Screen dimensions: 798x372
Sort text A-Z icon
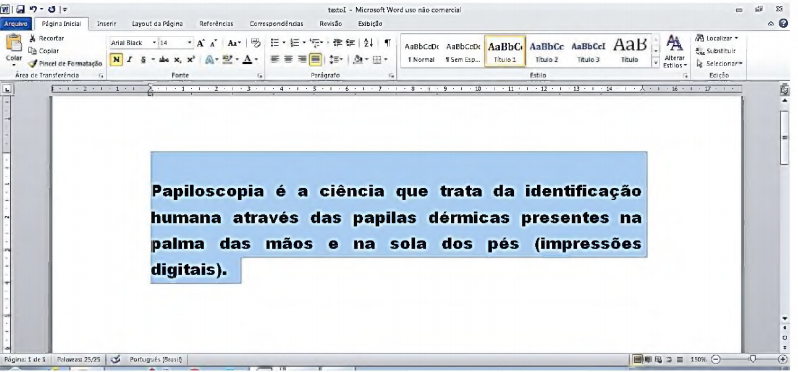pos(368,43)
